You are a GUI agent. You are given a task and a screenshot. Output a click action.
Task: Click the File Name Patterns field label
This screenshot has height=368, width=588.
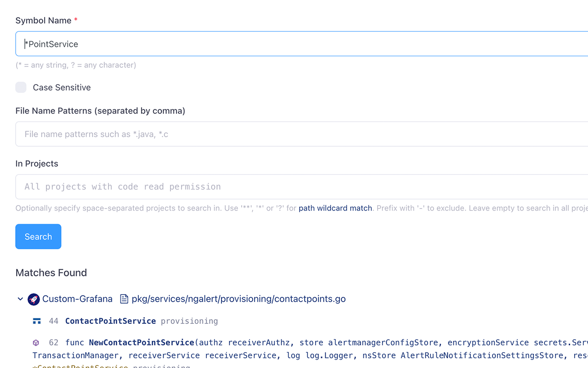(x=100, y=111)
